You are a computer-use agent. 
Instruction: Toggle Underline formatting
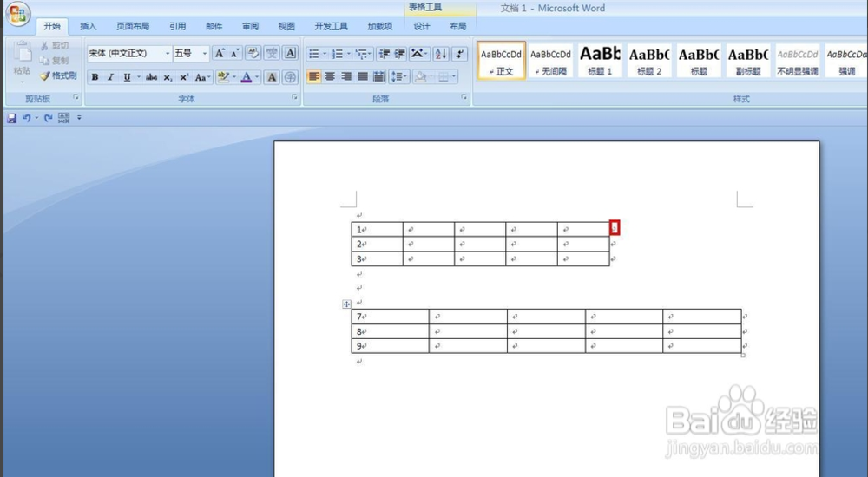click(127, 77)
